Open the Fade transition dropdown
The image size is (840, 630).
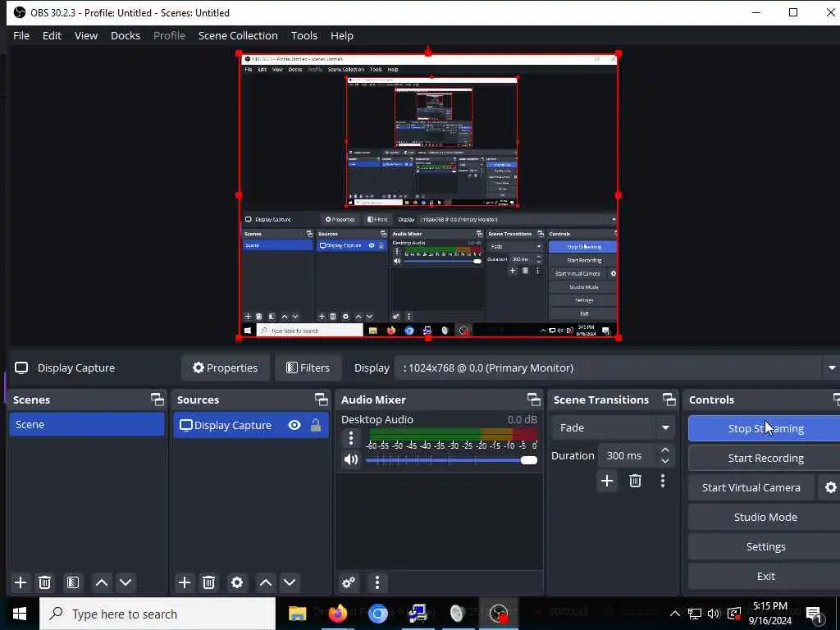pyautogui.click(x=612, y=427)
